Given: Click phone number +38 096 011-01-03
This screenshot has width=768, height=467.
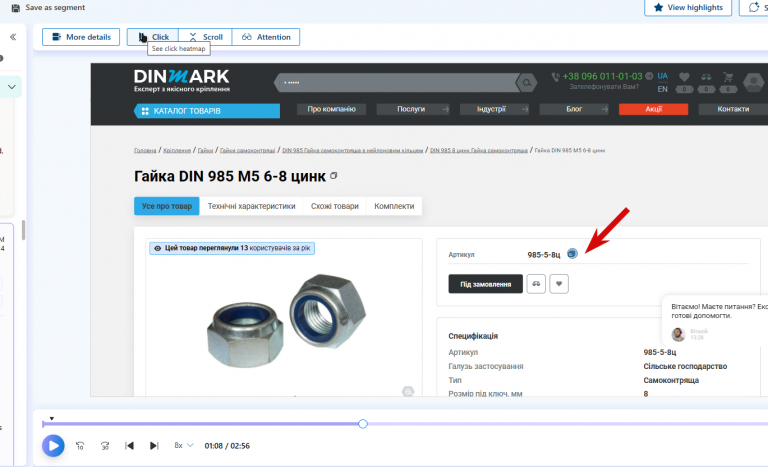Looking at the screenshot, I should [602, 76].
